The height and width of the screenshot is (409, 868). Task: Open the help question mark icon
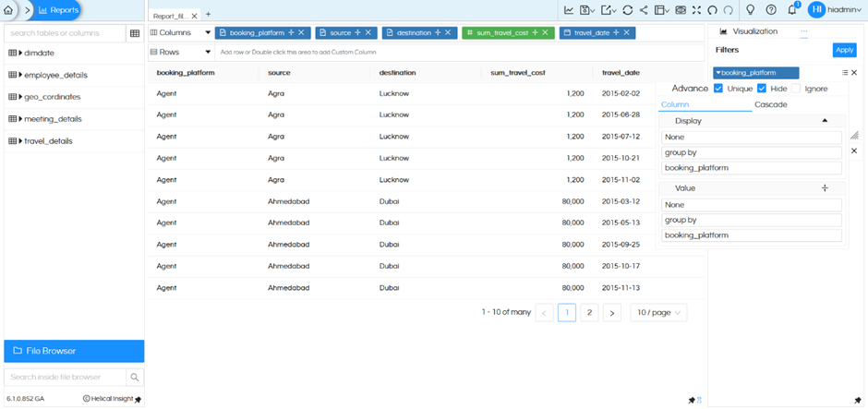[x=771, y=10]
